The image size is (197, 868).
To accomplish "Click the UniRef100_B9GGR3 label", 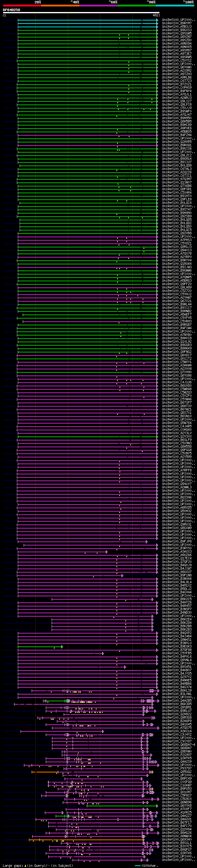I will click(177, 345).
